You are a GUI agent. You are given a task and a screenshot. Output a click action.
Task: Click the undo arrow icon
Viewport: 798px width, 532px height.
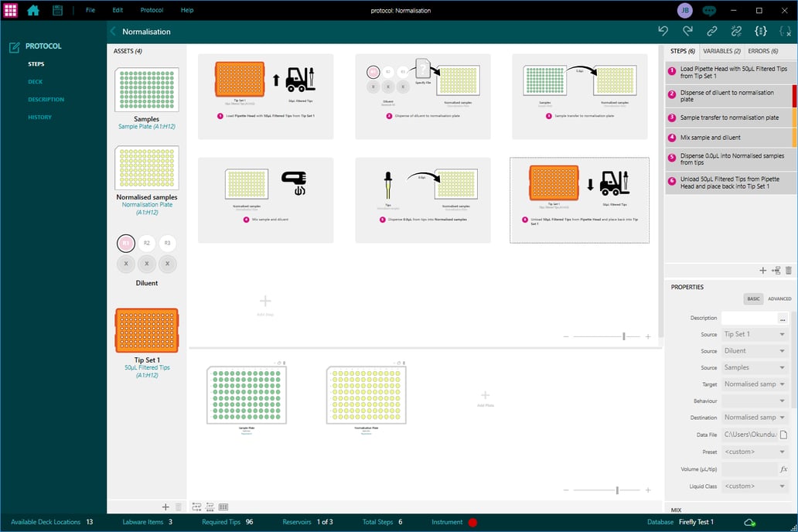pos(663,31)
